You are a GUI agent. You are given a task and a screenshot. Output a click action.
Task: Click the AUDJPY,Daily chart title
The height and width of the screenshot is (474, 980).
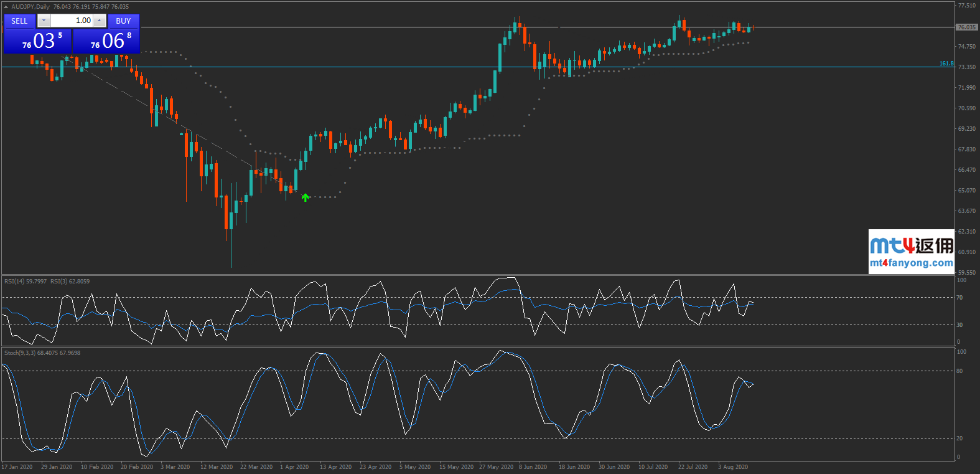coord(31,7)
